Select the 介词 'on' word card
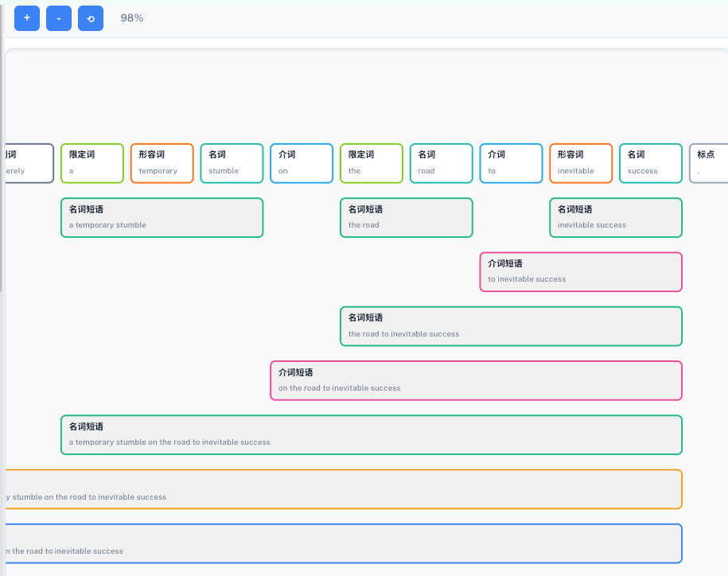Viewport: 728px width, 576px height. click(x=302, y=163)
